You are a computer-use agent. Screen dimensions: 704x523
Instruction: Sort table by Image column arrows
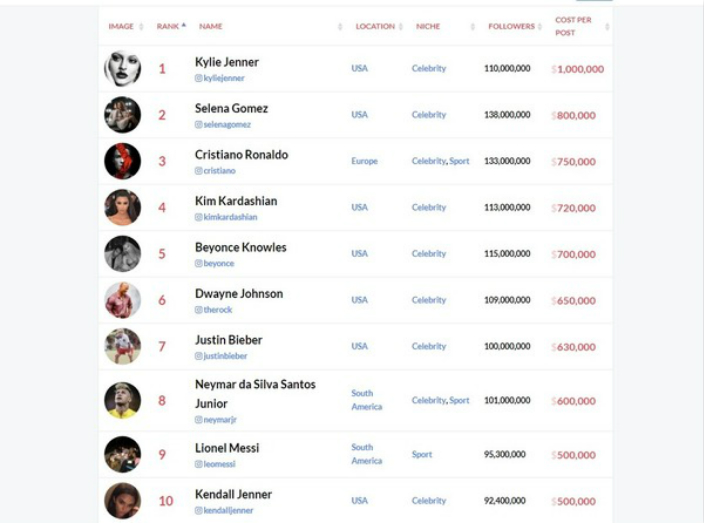click(x=141, y=26)
